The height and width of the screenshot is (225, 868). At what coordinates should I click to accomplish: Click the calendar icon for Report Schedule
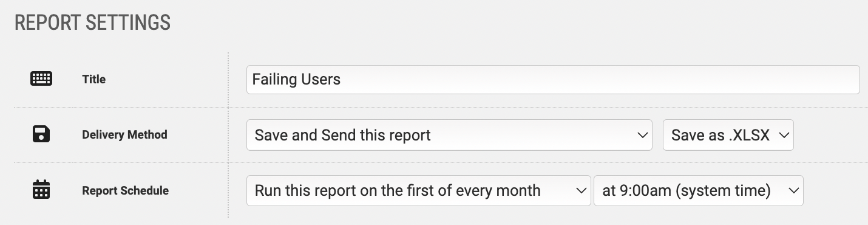[41, 190]
